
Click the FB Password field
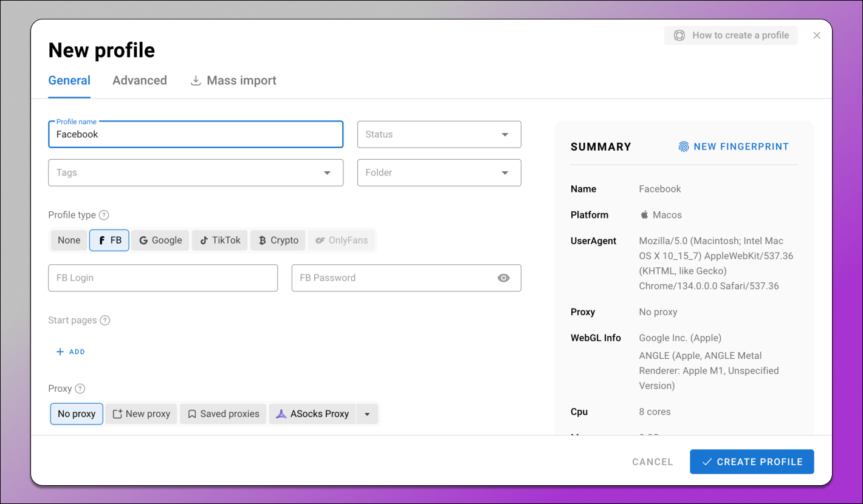(x=406, y=278)
